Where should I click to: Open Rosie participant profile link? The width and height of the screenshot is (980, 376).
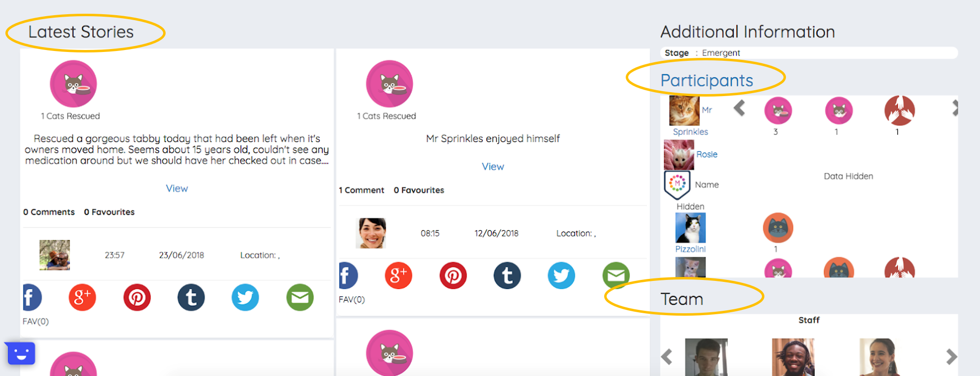pyautogui.click(x=707, y=154)
